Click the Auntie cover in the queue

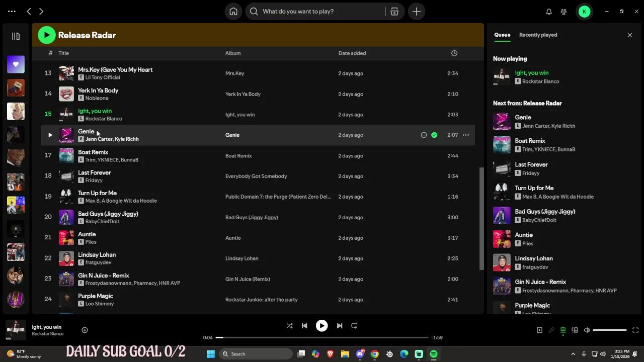click(502, 239)
